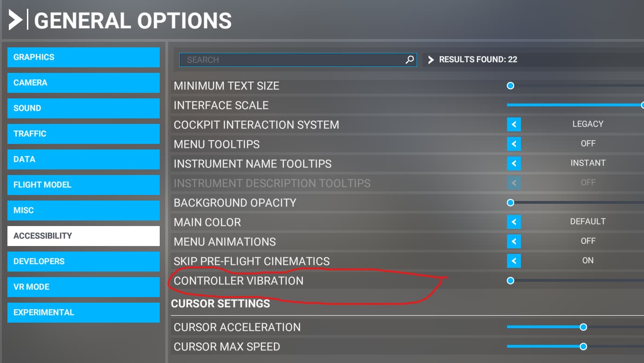Click the arrow next to Results Found
The width and height of the screenshot is (644, 363).
[431, 59]
